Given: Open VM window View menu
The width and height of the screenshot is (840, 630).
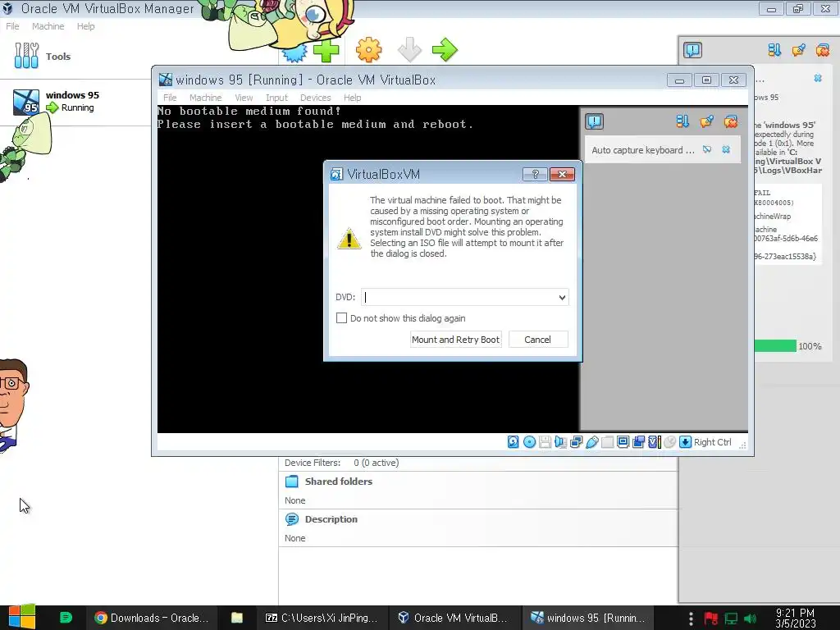Looking at the screenshot, I should click(x=244, y=98).
